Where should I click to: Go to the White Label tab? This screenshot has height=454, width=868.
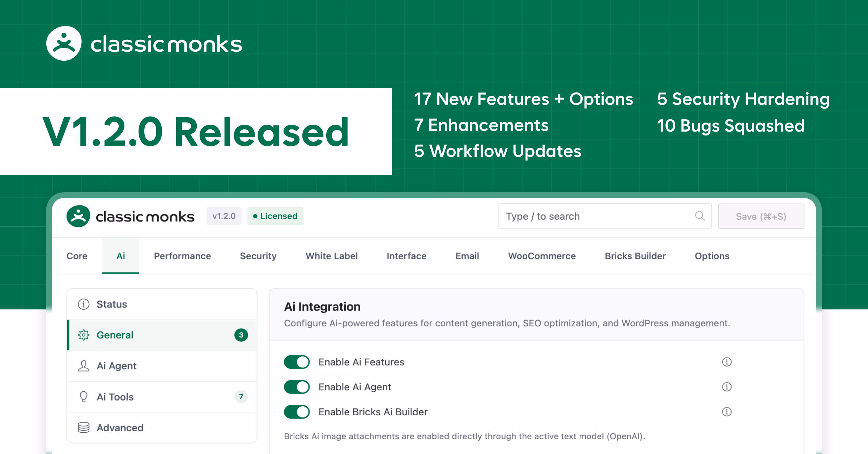coord(332,256)
